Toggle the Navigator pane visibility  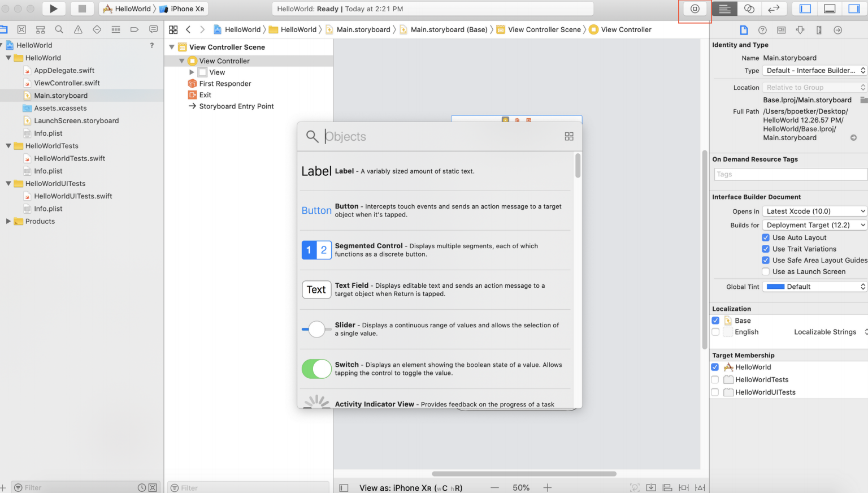[x=805, y=8]
